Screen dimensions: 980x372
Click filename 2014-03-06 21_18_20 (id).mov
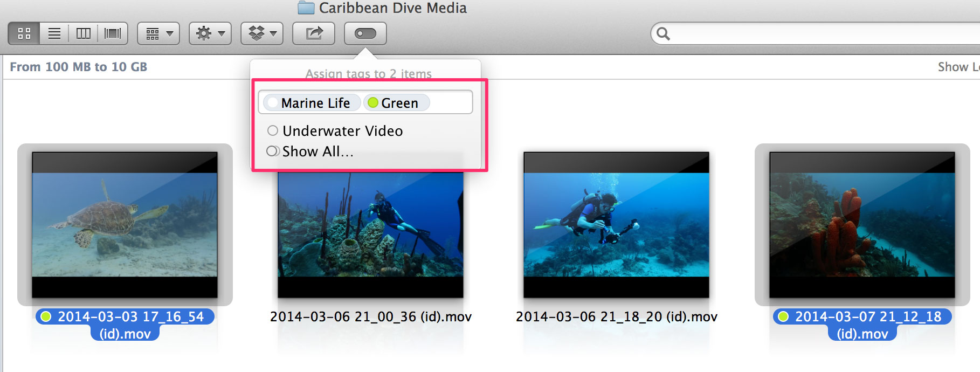617,317
